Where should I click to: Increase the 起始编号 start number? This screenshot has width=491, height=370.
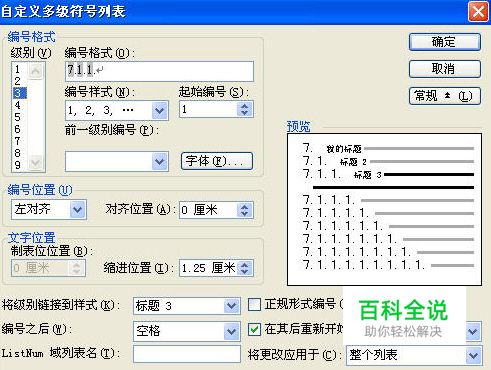244,106
